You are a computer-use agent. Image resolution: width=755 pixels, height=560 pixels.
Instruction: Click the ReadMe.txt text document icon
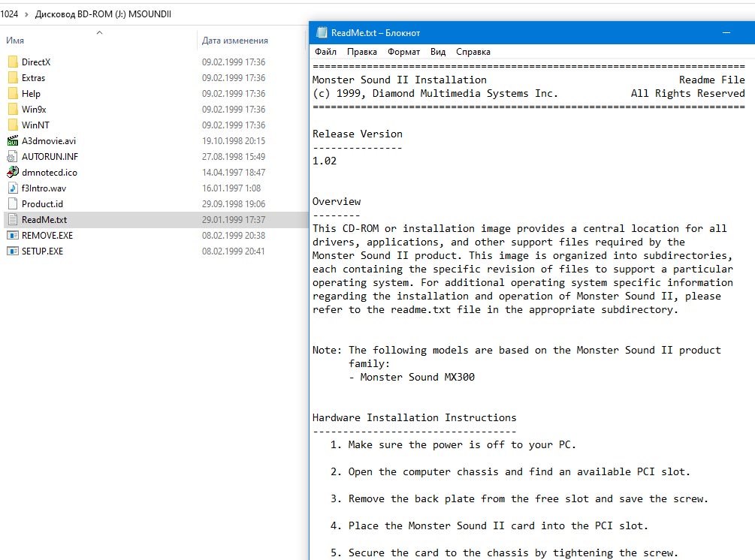13,220
